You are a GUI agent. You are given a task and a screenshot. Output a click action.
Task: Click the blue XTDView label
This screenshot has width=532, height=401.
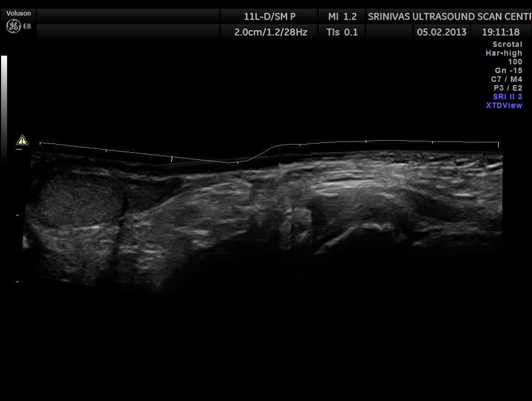(504, 105)
